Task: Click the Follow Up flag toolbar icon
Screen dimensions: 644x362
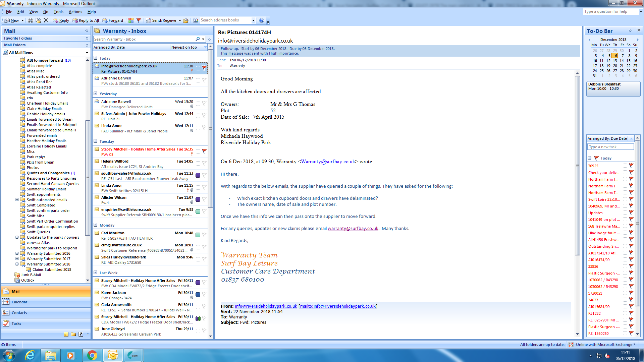Action: pos(139,20)
